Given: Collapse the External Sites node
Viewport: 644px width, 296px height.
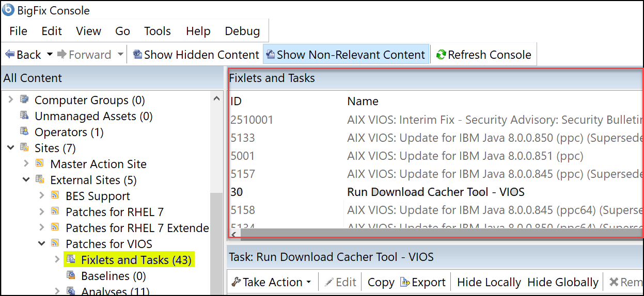Looking at the screenshot, I should (26, 179).
